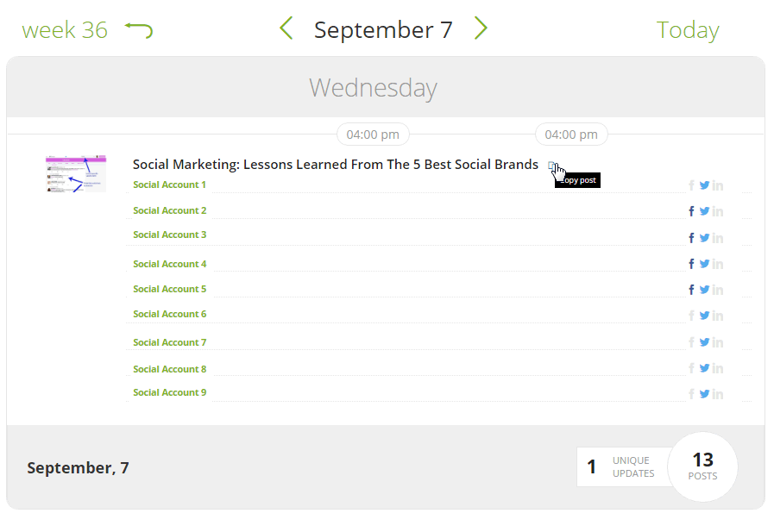Click the post preview thumbnail

click(x=76, y=173)
